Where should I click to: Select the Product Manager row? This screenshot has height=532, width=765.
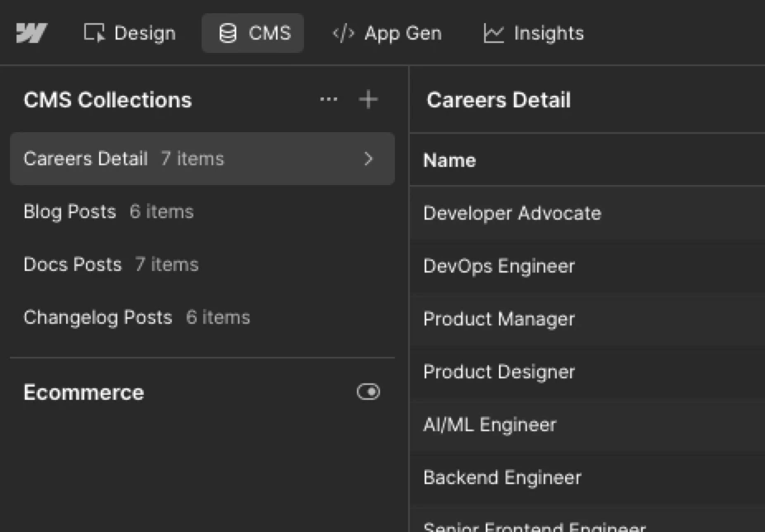point(499,319)
